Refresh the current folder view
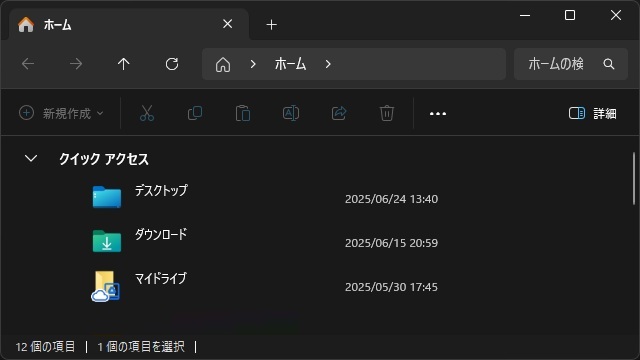This screenshot has height=360, width=640. click(172, 64)
